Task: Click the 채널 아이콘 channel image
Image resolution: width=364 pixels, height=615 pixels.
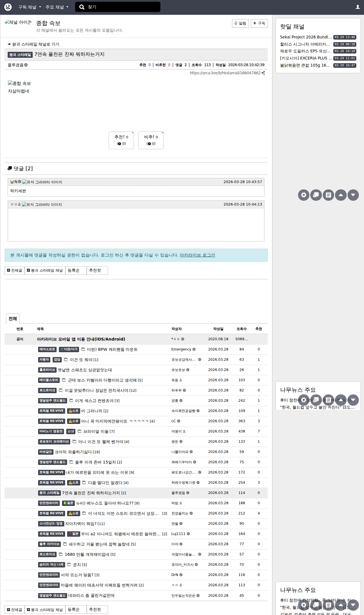Action: pyautogui.click(x=18, y=22)
